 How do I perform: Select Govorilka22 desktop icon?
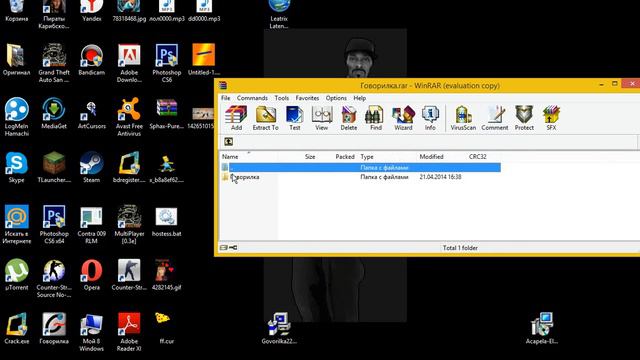(x=279, y=329)
